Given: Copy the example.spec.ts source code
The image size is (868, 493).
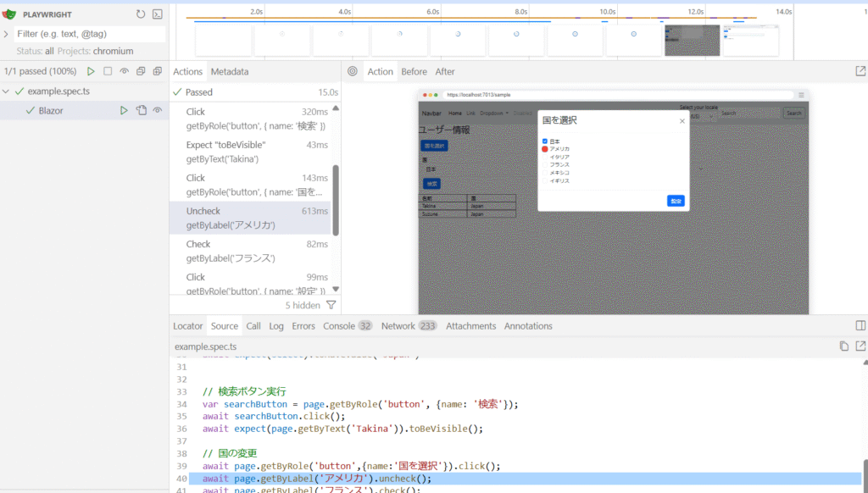Looking at the screenshot, I should (843, 346).
